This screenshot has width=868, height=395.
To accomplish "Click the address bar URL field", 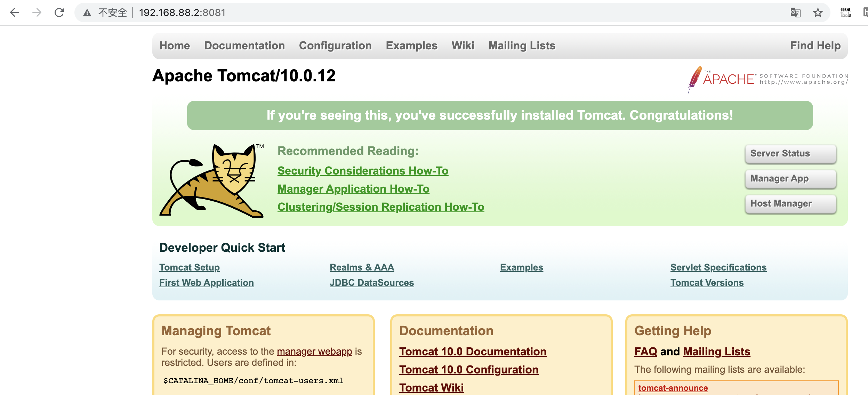I will click(x=417, y=13).
